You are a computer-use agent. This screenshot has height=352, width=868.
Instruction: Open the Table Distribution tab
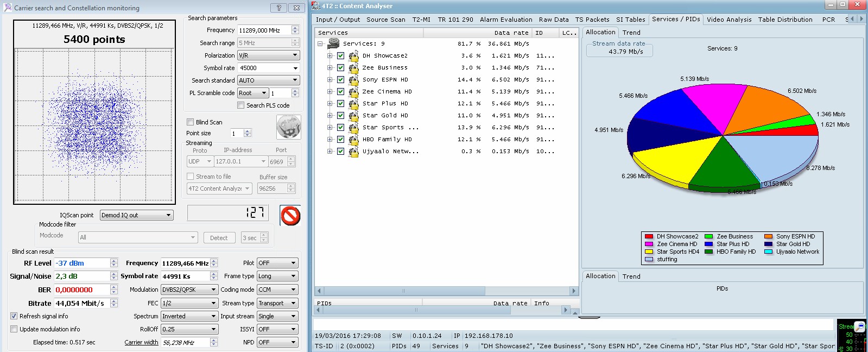pos(785,20)
